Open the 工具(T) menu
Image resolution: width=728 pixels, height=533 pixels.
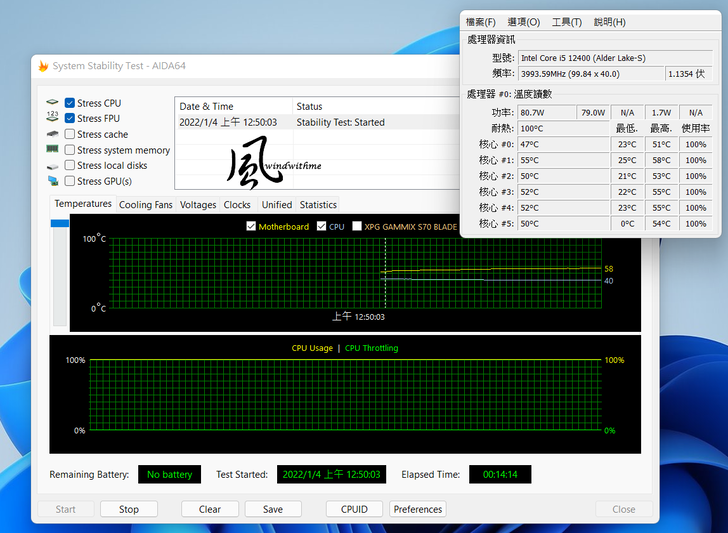566,22
